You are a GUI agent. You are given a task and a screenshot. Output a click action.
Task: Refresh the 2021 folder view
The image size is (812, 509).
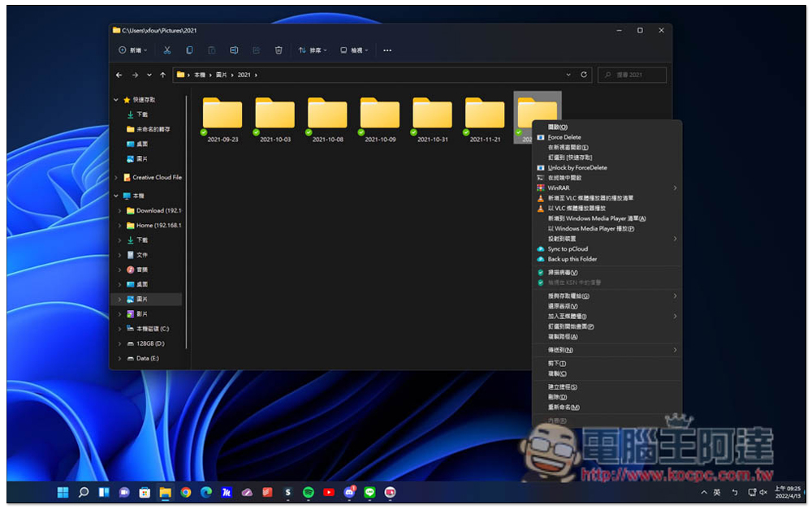tap(584, 75)
